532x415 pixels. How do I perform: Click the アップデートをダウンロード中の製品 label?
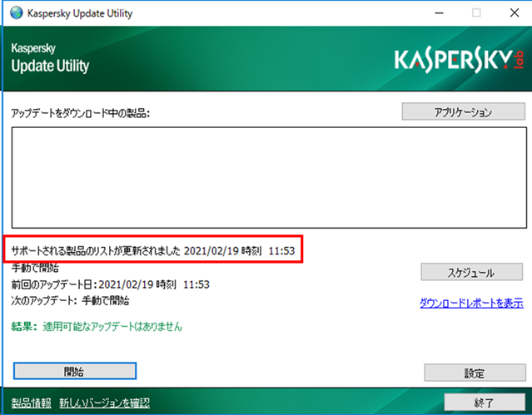81,113
